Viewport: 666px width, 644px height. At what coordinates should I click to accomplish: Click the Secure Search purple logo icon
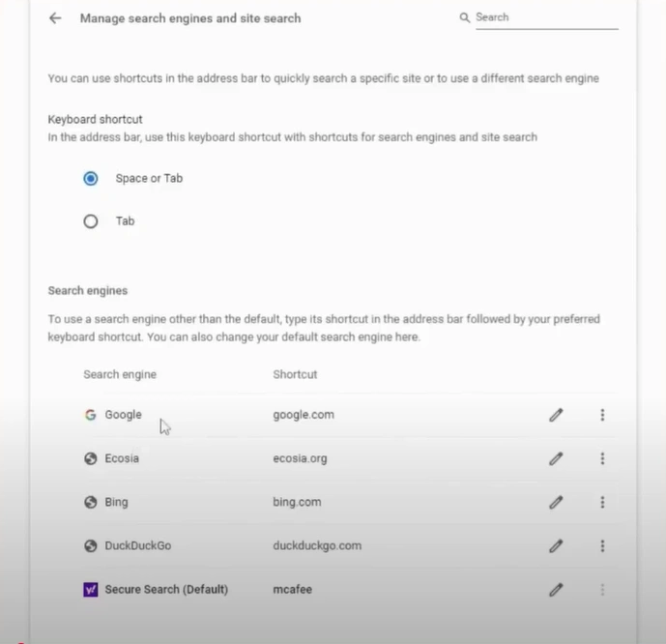tap(91, 590)
